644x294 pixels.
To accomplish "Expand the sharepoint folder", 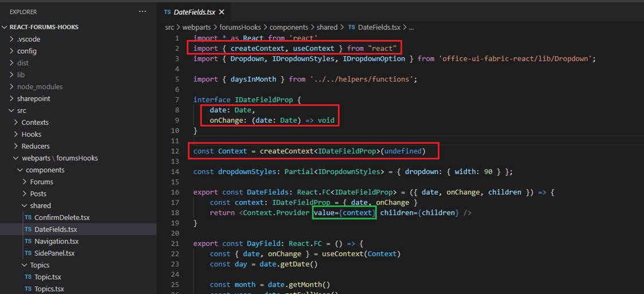I will coord(33,99).
